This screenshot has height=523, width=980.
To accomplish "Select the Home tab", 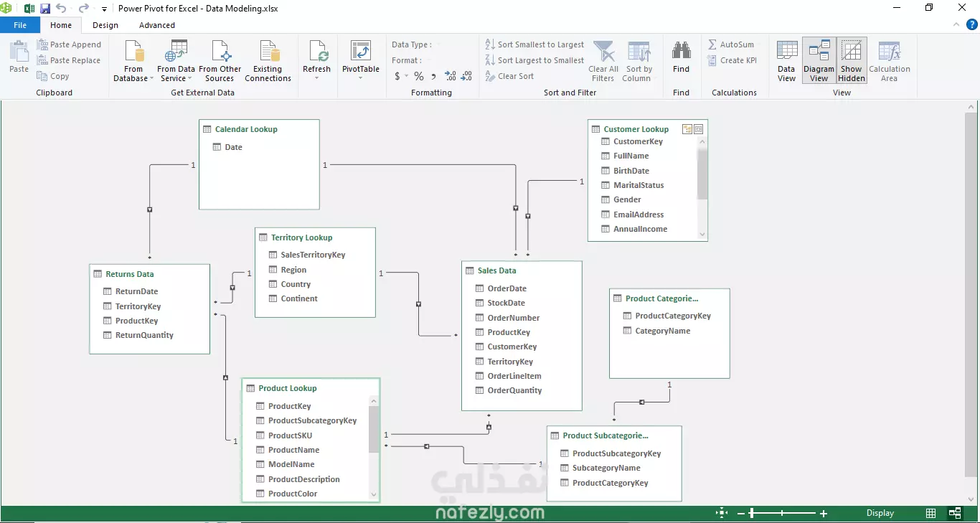I will coord(61,25).
